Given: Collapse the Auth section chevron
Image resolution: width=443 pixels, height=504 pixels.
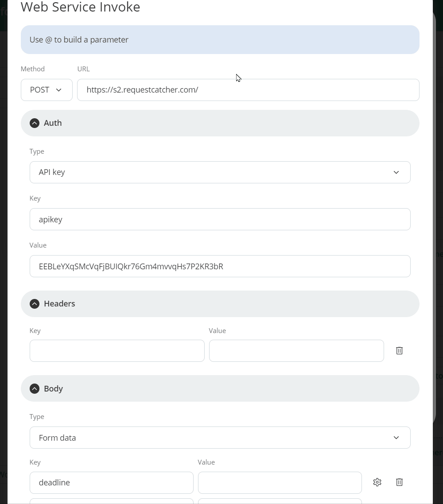Looking at the screenshot, I should (35, 123).
